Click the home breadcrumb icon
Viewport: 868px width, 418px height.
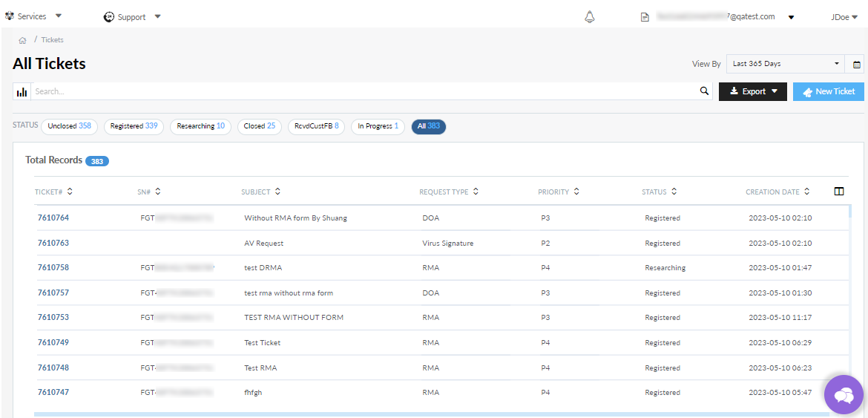(23, 40)
